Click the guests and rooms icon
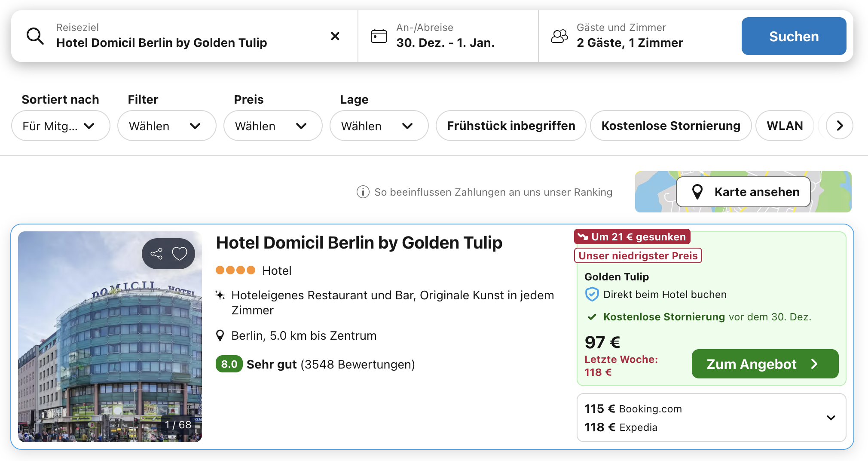The width and height of the screenshot is (868, 461). tap(559, 36)
